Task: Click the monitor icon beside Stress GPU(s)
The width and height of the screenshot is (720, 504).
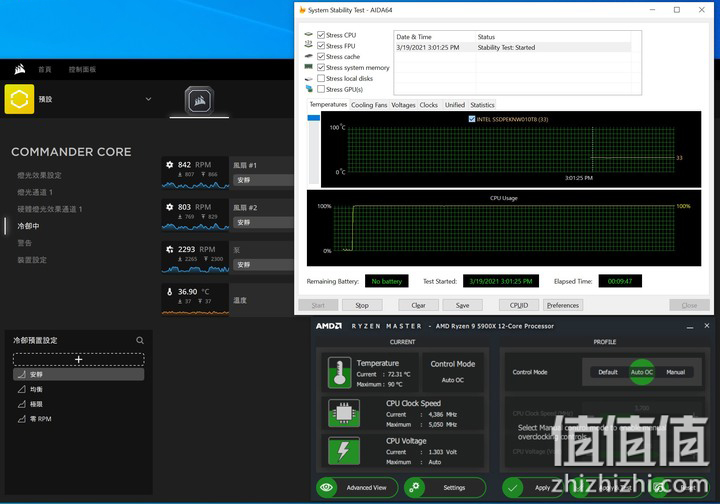Action: (x=309, y=89)
